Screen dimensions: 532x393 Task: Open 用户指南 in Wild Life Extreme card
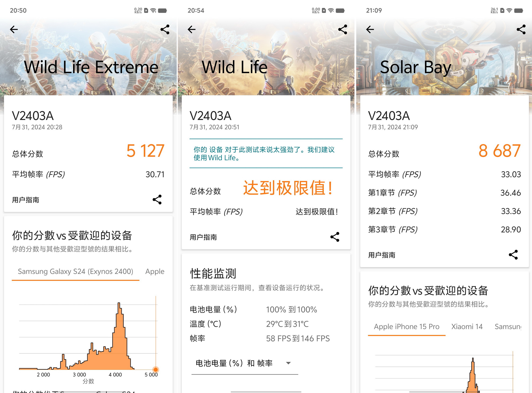coord(26,200)
